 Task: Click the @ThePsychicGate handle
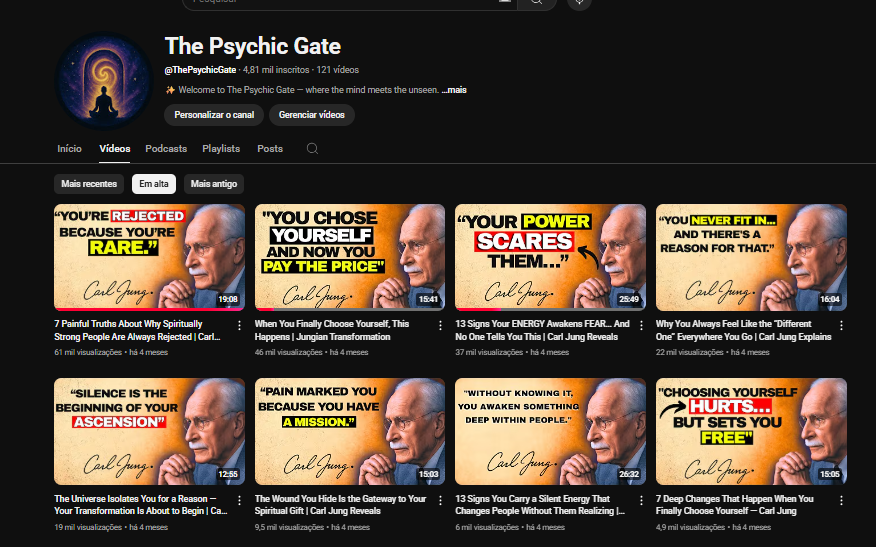point(200,70)
